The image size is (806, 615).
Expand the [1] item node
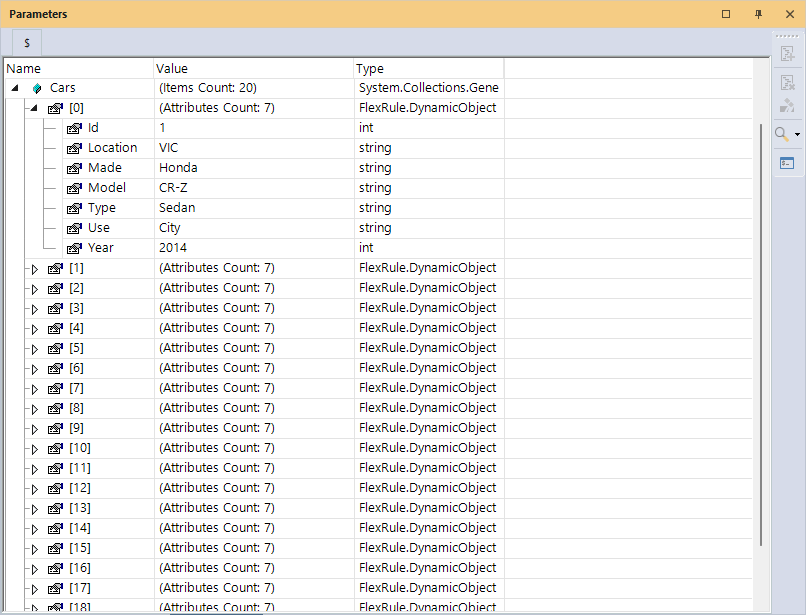click(35, 269)
